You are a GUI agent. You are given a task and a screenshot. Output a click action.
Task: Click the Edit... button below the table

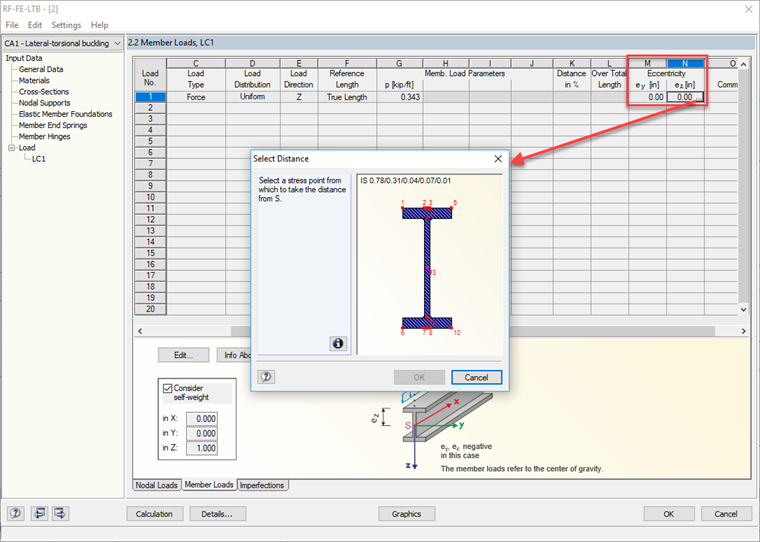(x=183, y=355)
